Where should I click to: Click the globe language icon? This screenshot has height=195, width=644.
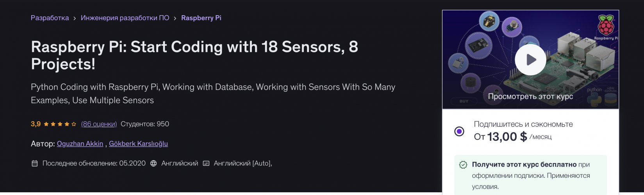tap(153, 163)
